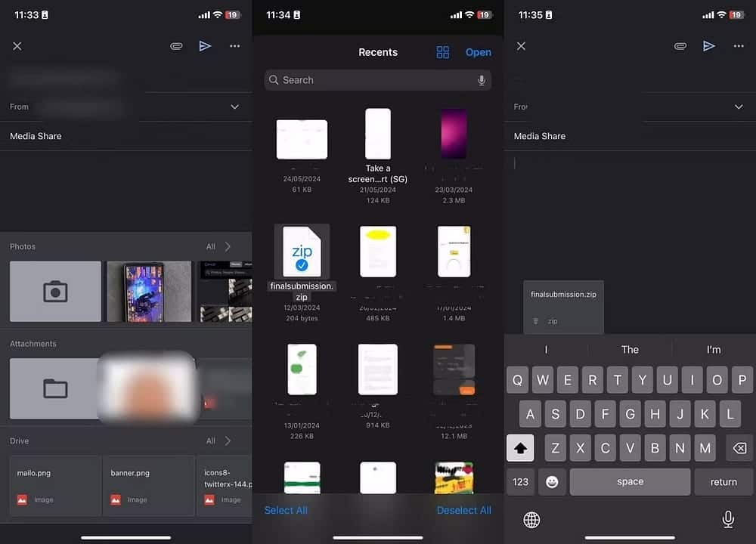The width and height of the screenshot is (756, 544).
Task: Tap the battery indicator in the 11:34 status bar
Action: click(485, 15)
